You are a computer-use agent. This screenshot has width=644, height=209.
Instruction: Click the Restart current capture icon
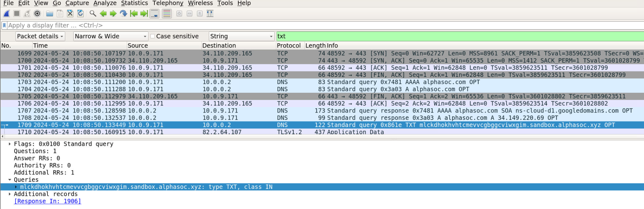[x=27, y=13]
